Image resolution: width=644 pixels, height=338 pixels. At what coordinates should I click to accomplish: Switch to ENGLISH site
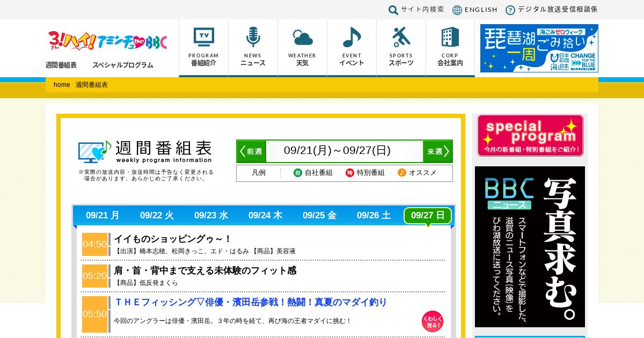pos(481,10)
